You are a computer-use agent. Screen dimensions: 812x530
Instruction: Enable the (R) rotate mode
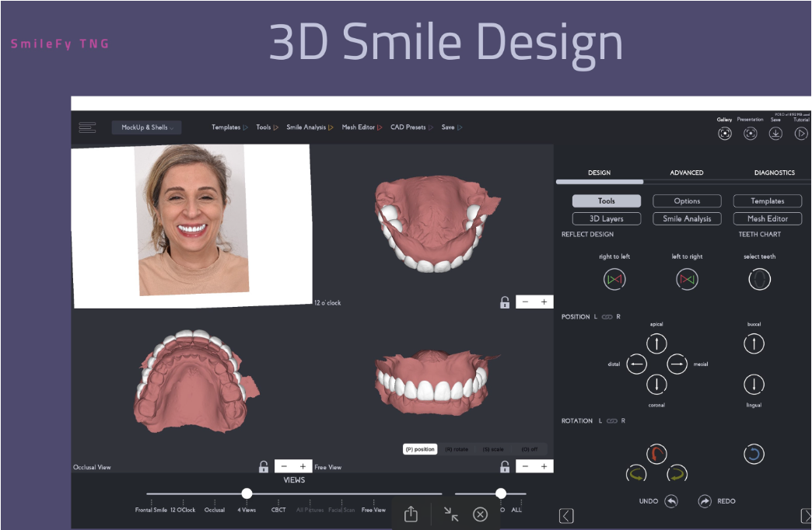tap(457, 449)
